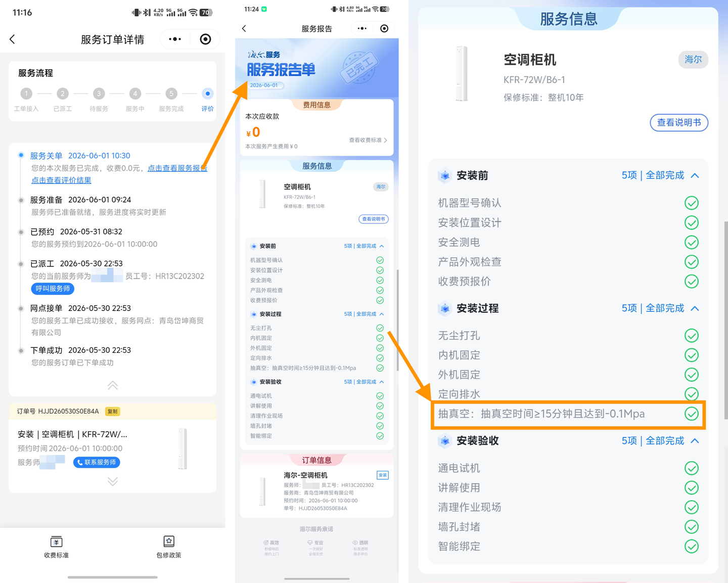Select step 1 工单接入 in 服务流程
728x583 pixels.
[26, 94]
